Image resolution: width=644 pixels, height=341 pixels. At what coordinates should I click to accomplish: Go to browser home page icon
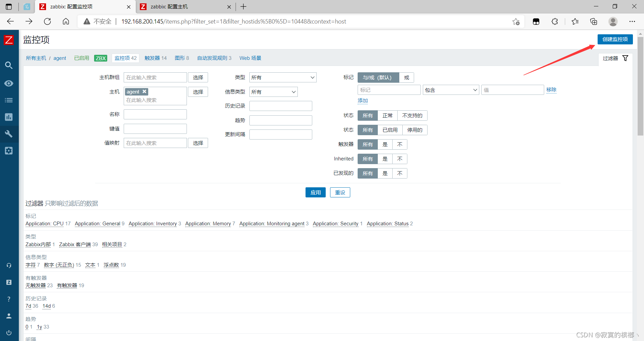coord(66,22)
